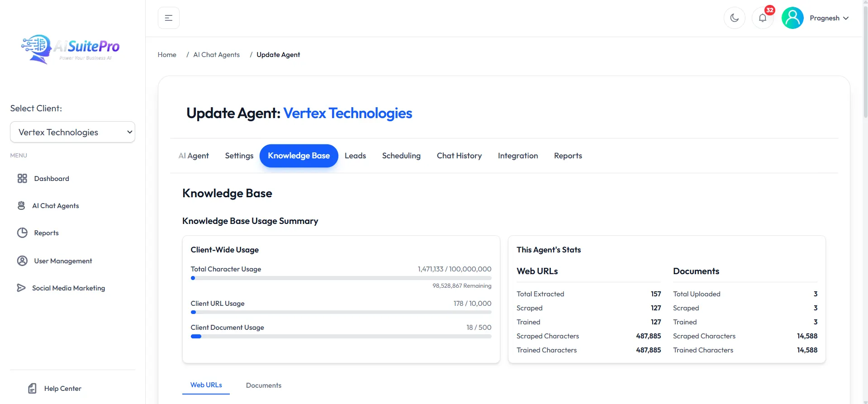Switch to the Settings tab
The height and width of the screenshot is (404, 868).
239,156
